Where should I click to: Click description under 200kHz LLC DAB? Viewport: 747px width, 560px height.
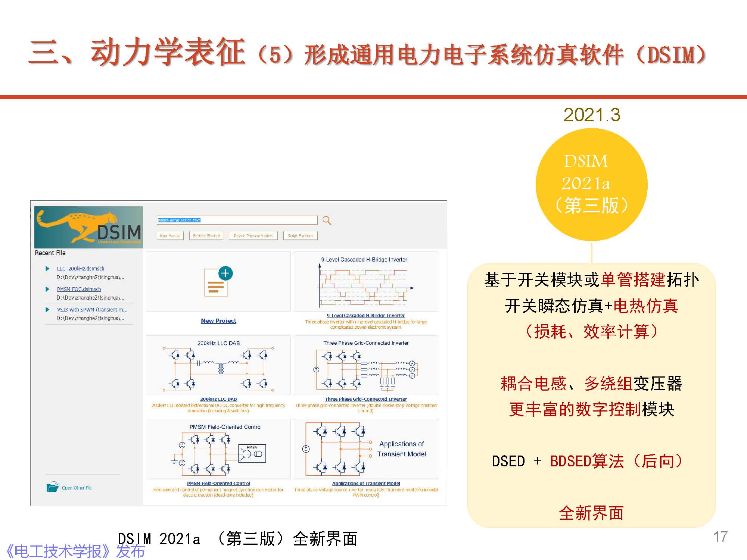click(x=218, y=408)
